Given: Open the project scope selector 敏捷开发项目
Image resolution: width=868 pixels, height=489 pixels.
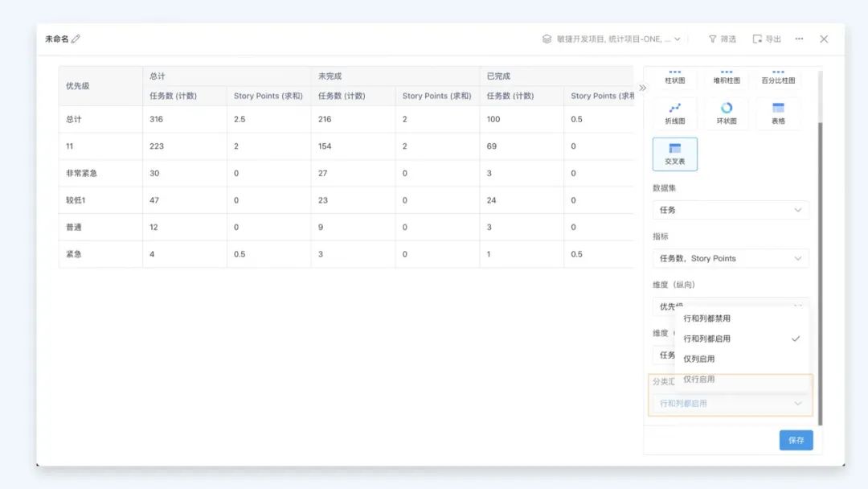Looking at the screenshot, I should point(612,39).
